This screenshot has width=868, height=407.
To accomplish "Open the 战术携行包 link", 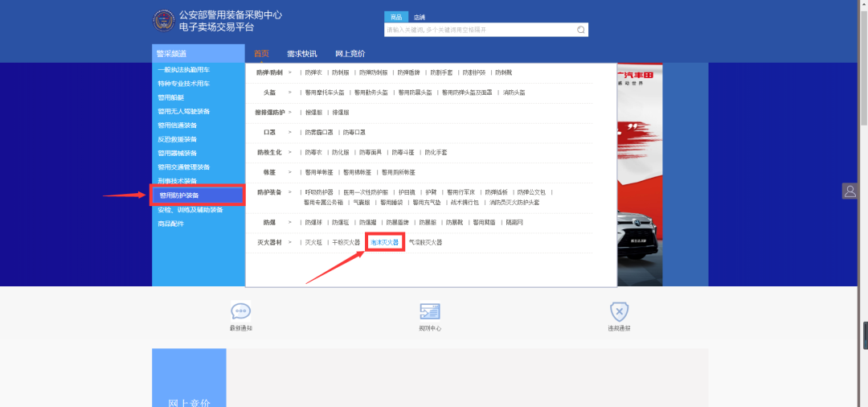I will pos(465,202).
